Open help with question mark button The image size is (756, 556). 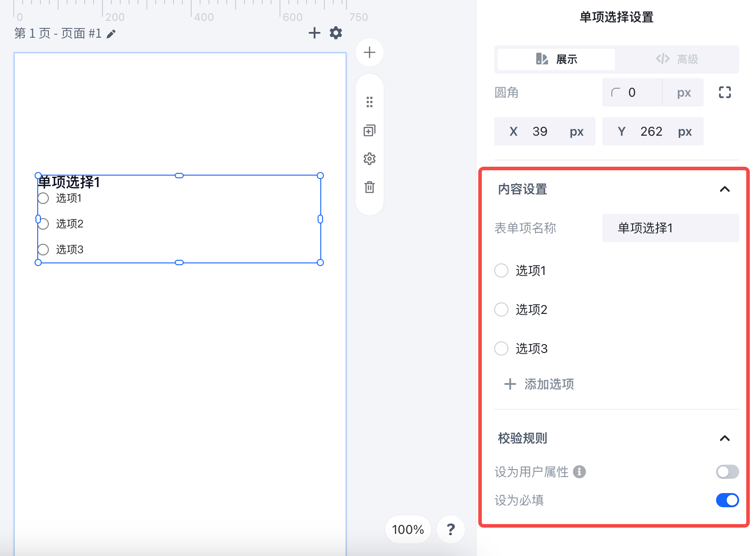point(451,529)
